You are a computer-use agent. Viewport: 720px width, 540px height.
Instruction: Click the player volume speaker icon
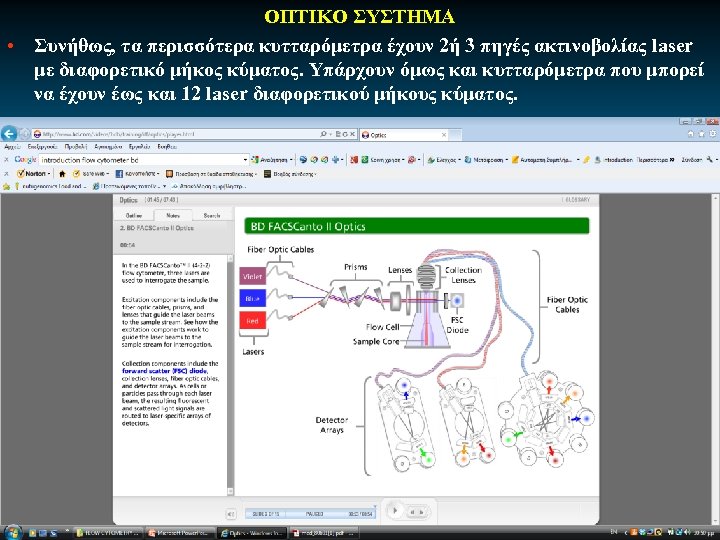pyautogui.click(x=231, y=514)
